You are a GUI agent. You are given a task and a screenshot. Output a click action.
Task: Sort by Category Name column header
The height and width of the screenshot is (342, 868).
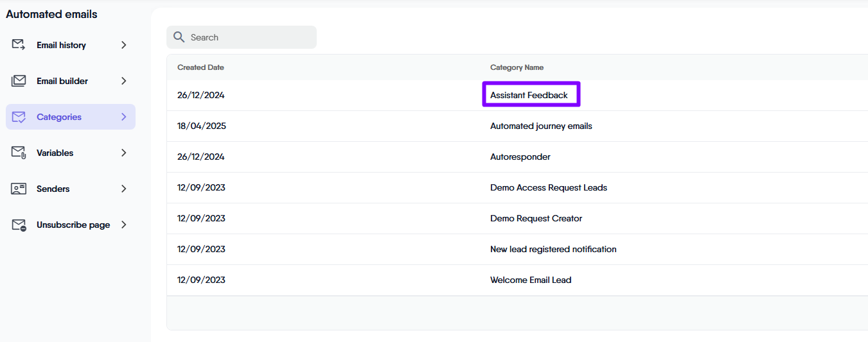coord(517,67)
